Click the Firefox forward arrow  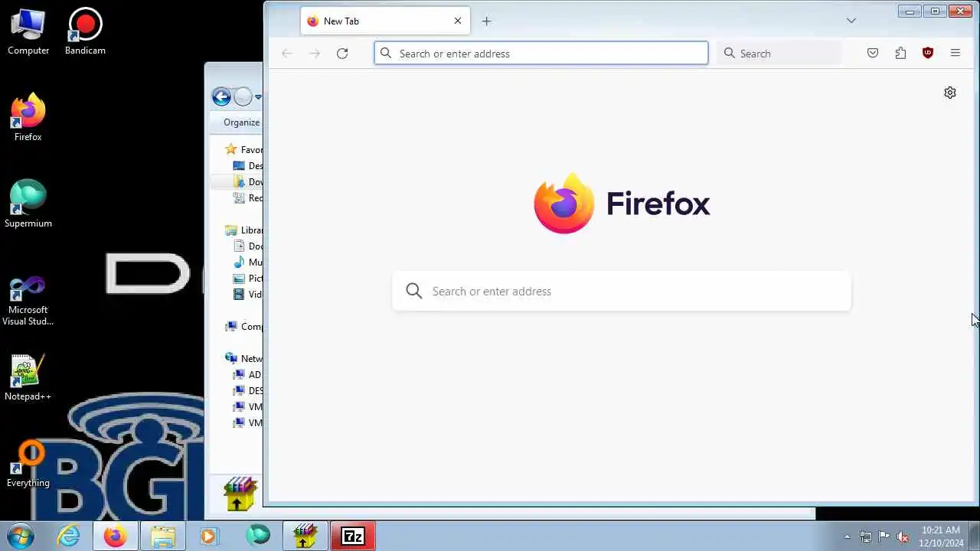[x=315, y=54]
